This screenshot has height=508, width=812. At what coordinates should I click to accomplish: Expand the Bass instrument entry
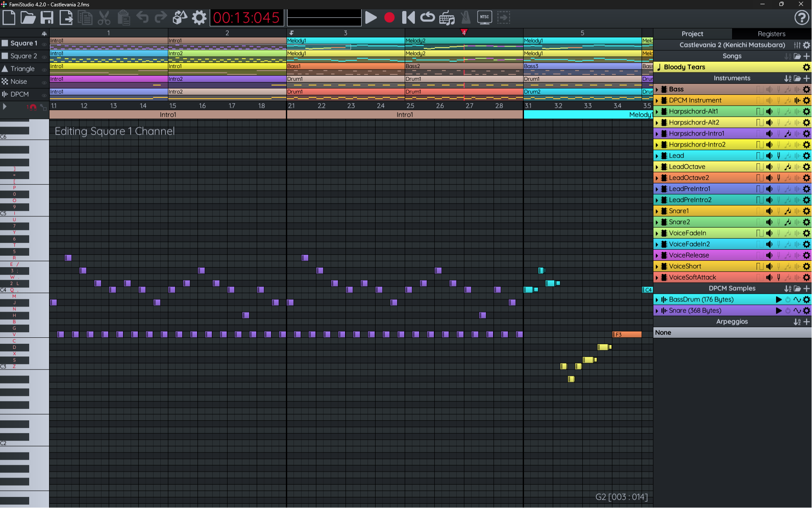(657, 89)
